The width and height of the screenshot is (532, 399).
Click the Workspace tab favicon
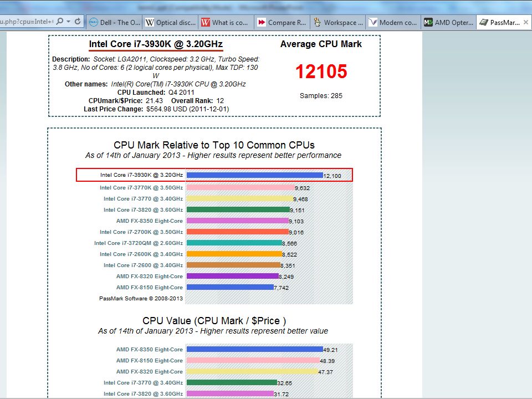coord(317,22)
